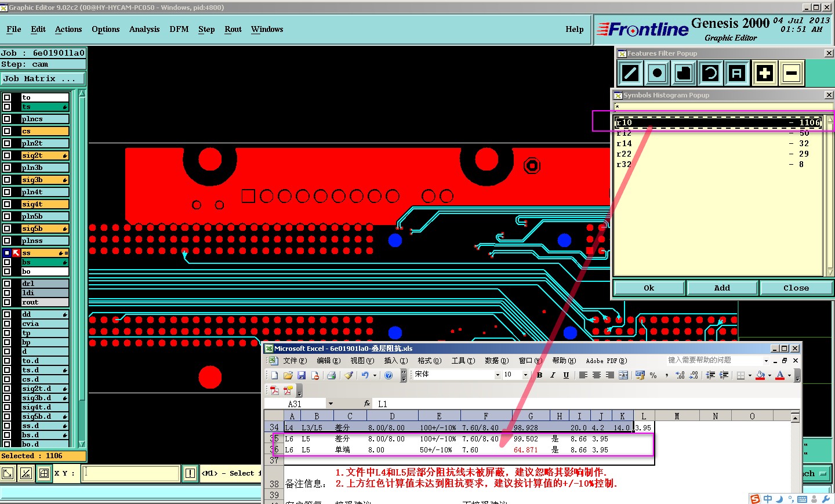Toggle display checkbox for layer rout

7,302
